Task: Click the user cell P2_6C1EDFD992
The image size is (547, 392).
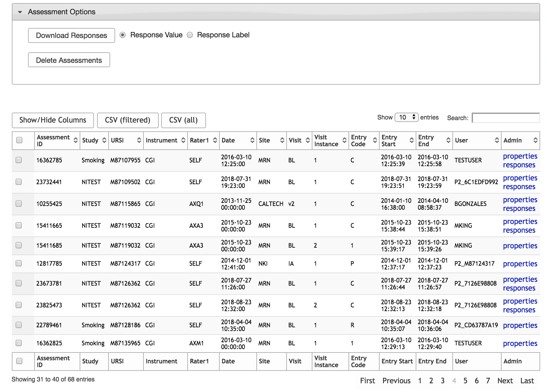Action: tap(476, 182)
